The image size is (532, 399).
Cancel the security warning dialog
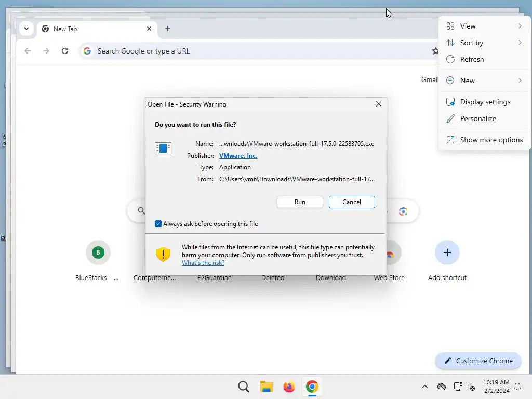[x=352, y=202]
